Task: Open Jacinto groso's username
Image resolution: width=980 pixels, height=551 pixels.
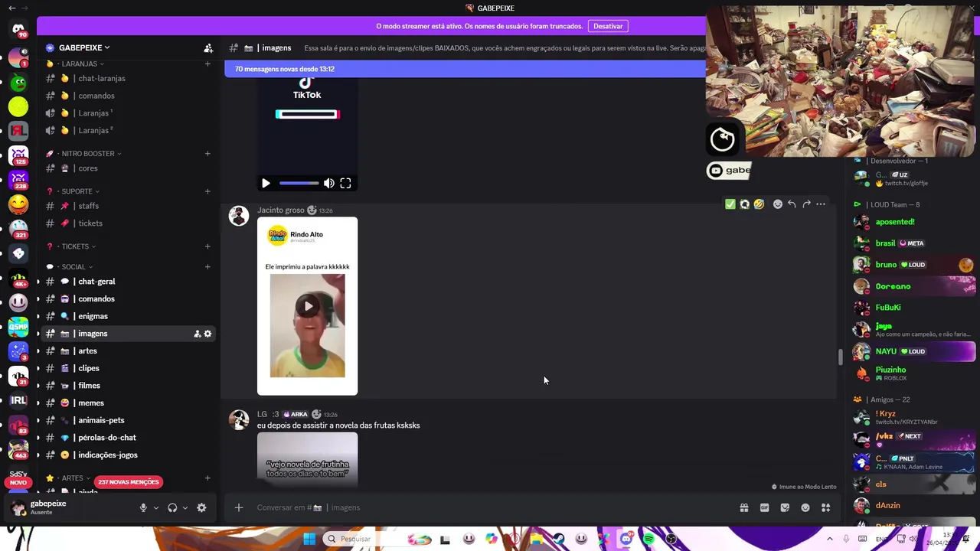Action: point(280,210)
